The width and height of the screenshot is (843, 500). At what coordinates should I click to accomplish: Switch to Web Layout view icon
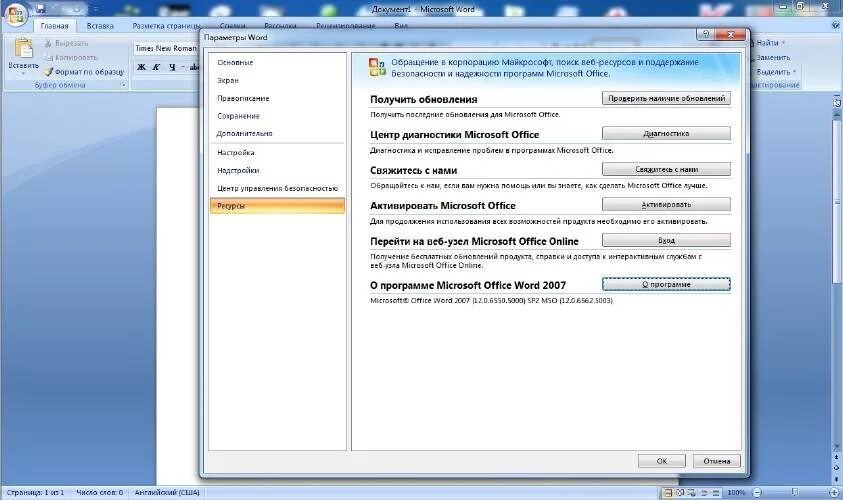pyautogui.click(x=691, y=492)
